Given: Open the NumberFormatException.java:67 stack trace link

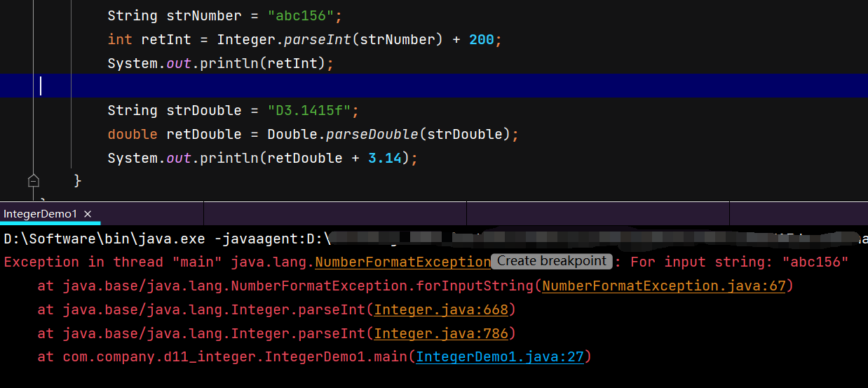Looking at the screenshot, I should [x=665, y=286].
